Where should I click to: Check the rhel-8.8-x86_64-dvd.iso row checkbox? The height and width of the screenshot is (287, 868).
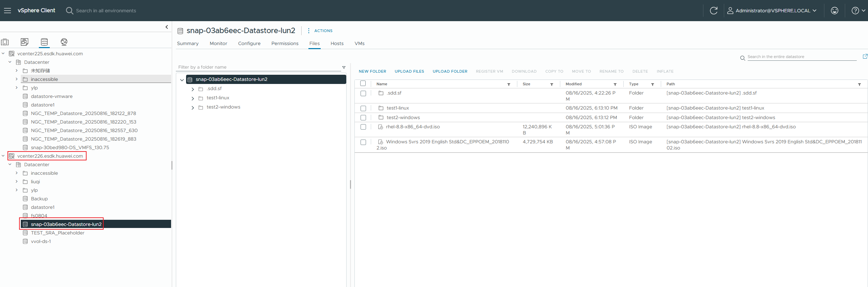pyautogui.click(x=363, y=127)
